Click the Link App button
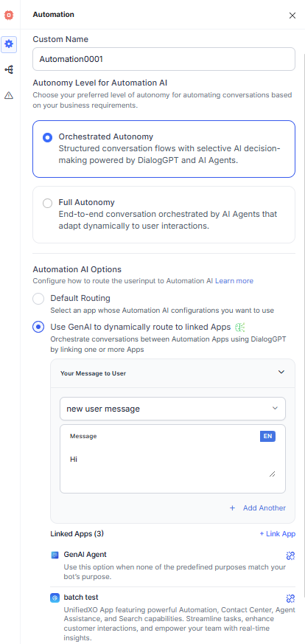 point(278,534)
